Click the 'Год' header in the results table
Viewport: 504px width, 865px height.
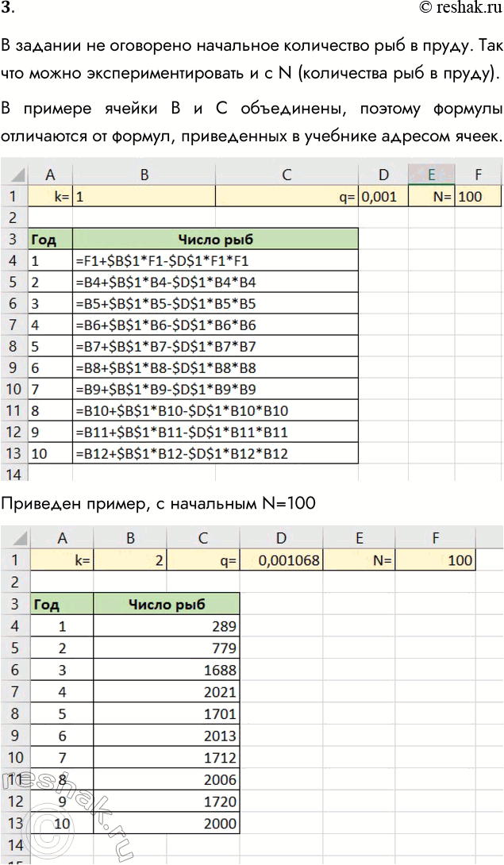(62, 605)
